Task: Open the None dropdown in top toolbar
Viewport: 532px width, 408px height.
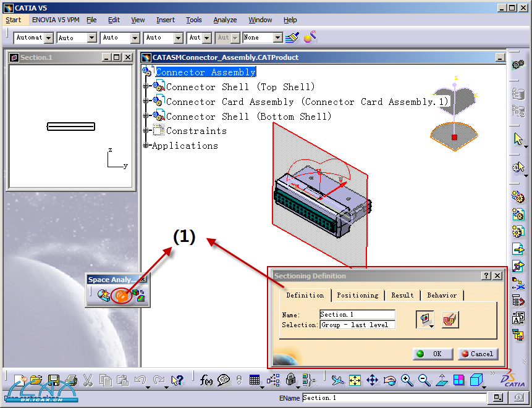Action: [x=278, y=38]
